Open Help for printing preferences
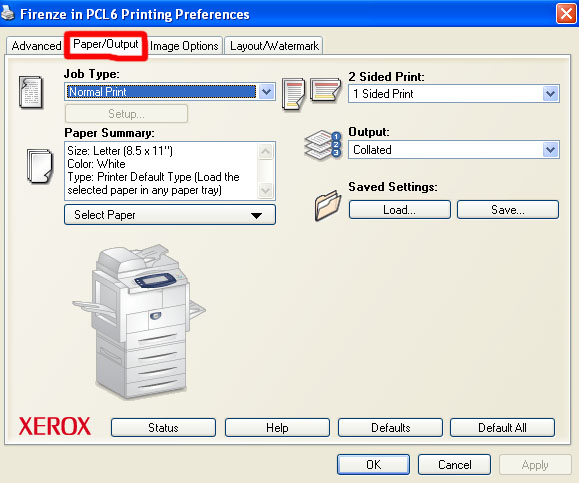579x483 pixels. tap(277, 428)
